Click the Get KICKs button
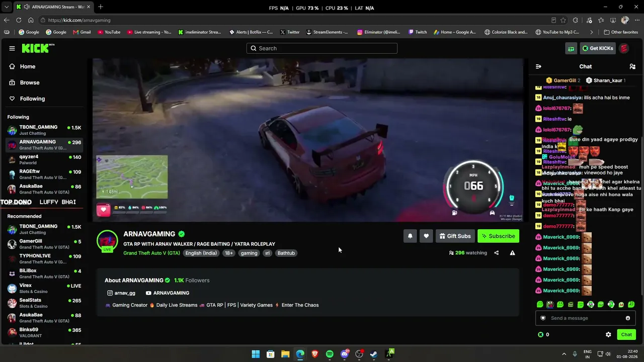Viewport: 644px width, 362px height. coord(597,48)
